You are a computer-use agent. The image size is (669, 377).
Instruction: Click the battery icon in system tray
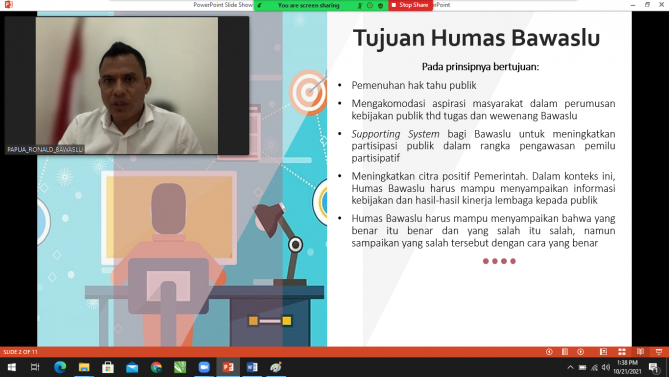[x=582, y=367]
